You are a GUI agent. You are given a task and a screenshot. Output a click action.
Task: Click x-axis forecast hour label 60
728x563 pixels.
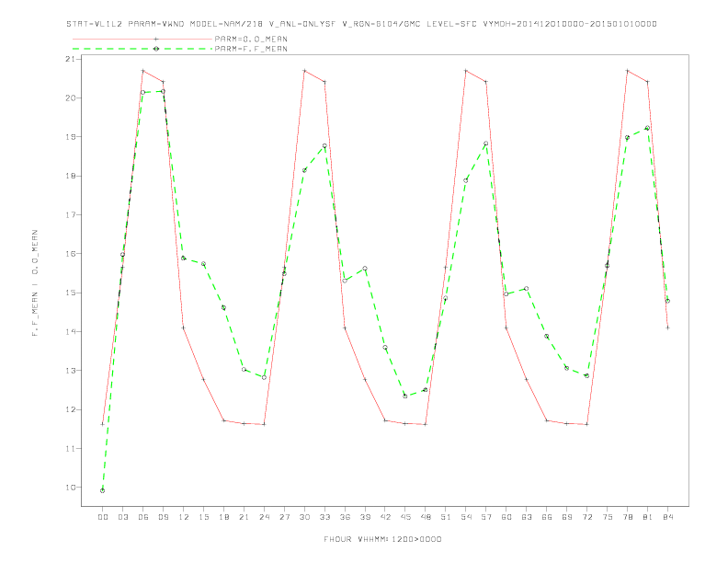pyautogui.click(x=506, y=517)
